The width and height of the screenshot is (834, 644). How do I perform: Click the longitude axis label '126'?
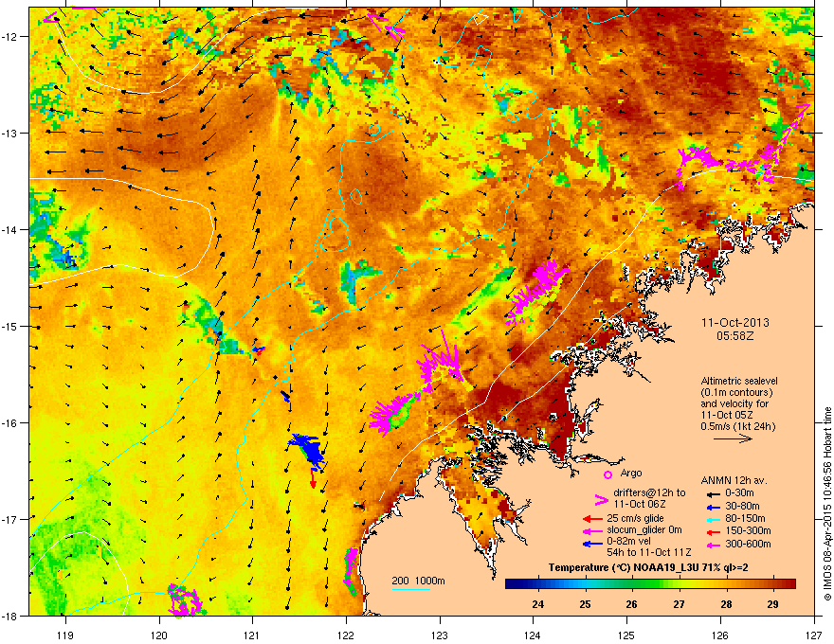pos(720,634)
